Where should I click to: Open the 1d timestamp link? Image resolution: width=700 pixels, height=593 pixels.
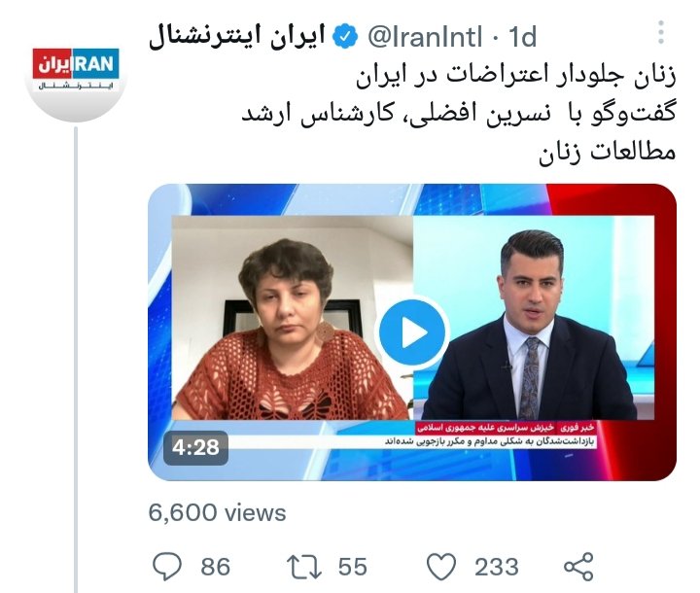pyautogui.click(x=522, y=37)
